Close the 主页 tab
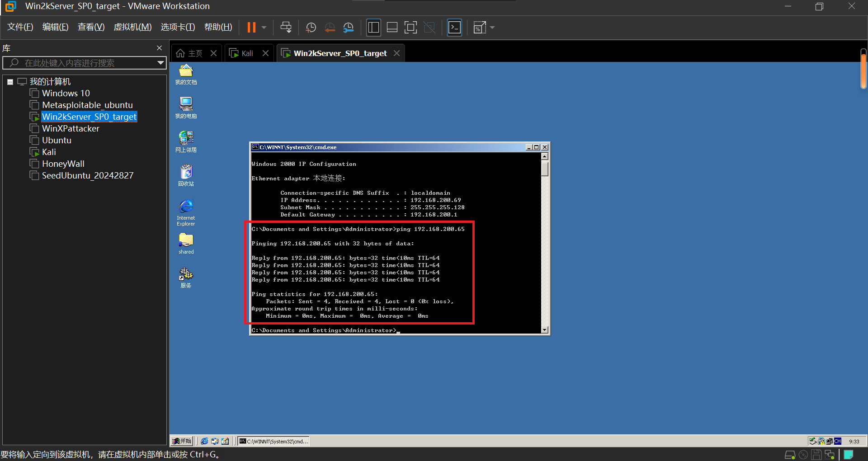Screen dimensions: 868x461 (x=214, y=53)
